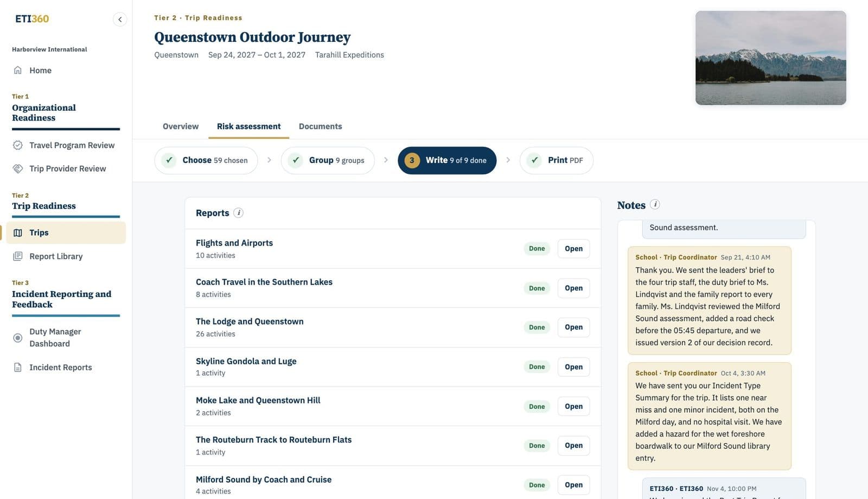The image size is (868, 499).
Task: Go to the Print PDF step
Action: tap(557, 160)
